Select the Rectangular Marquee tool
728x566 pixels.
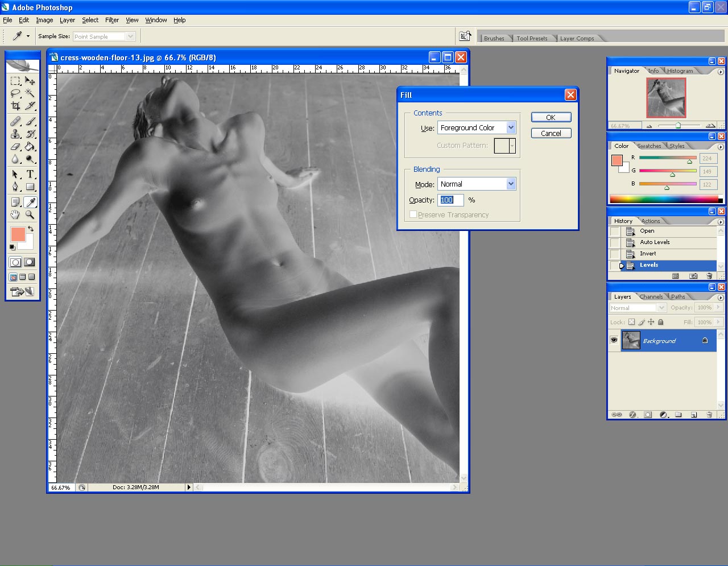click(x=15, y=81)
